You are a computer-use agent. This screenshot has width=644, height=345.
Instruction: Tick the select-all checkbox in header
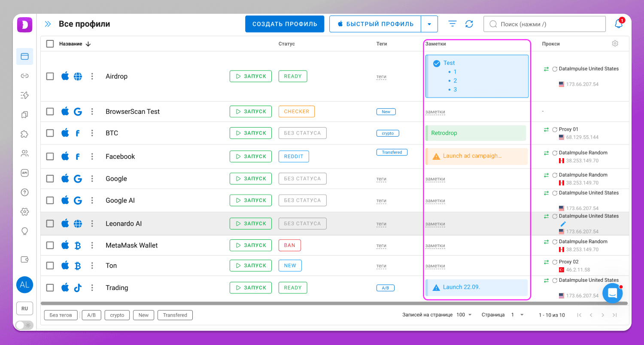click(x=50, y=44)
